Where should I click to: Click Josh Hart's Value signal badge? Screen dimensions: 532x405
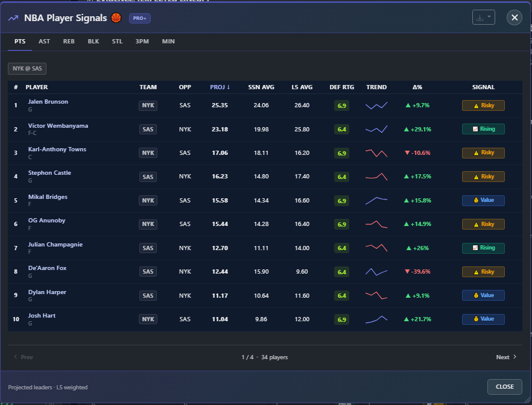coord(483,319)
